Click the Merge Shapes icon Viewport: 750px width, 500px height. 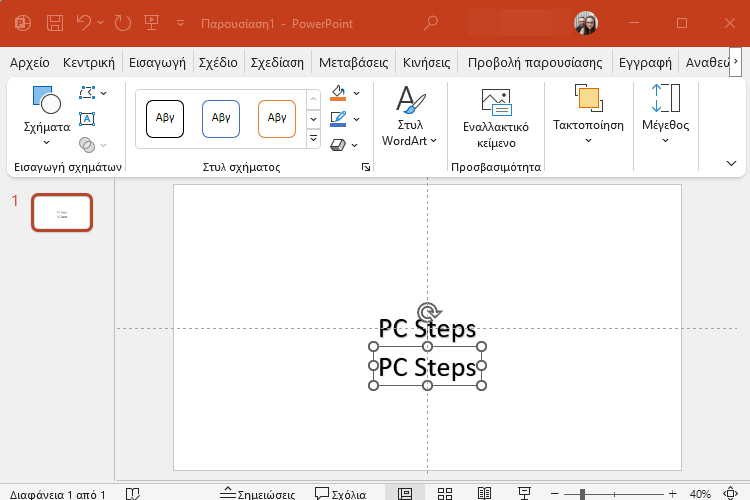[x=87, y=144]
